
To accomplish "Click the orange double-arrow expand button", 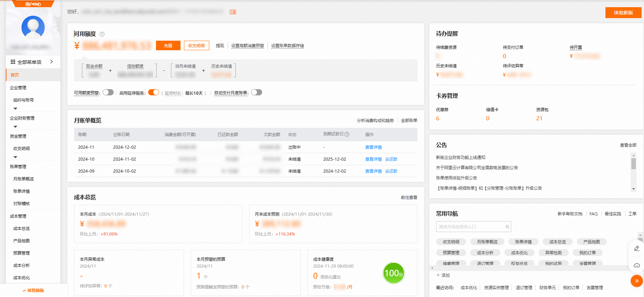I will click(636, 281).
